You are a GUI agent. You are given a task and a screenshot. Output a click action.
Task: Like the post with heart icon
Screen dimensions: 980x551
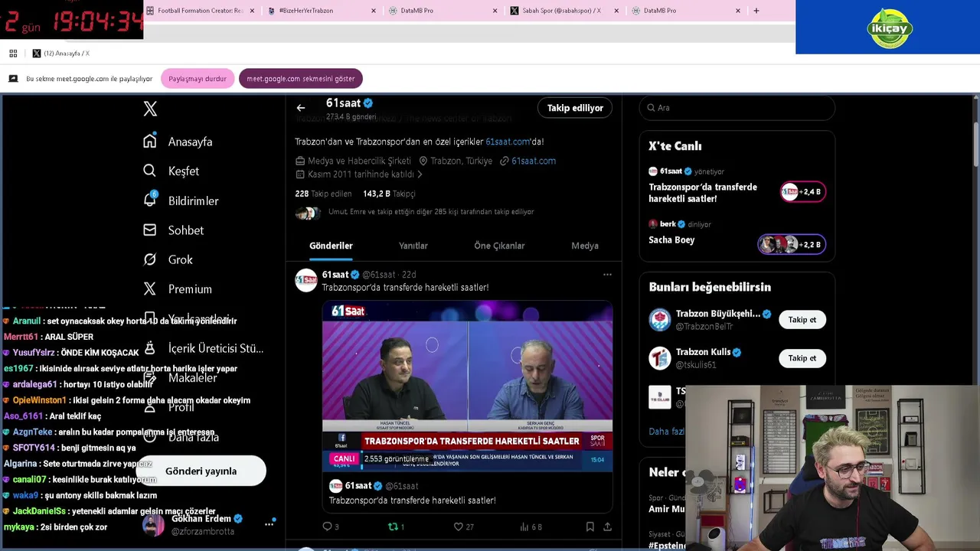click(x=459, y=527)
